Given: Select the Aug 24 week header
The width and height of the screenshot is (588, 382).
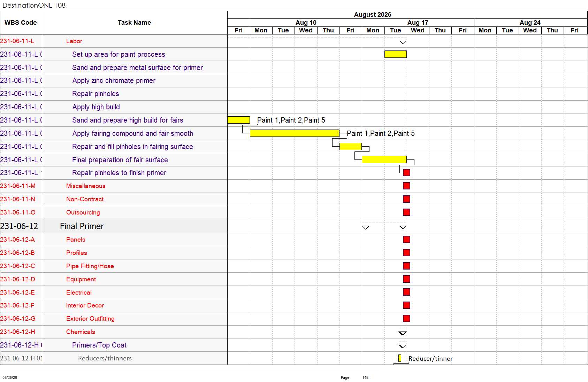Looking at the screenshot, I should click(x=530, y=23).
